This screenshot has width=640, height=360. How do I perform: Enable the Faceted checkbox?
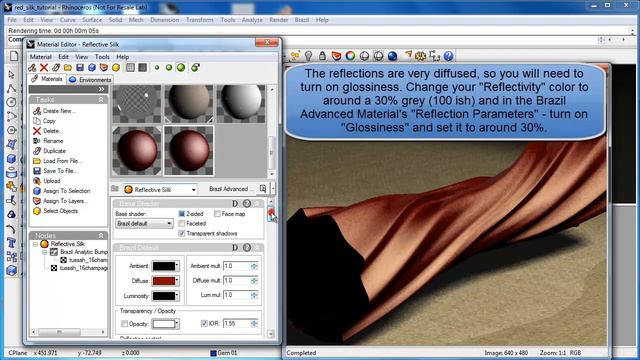pos(182,223)
